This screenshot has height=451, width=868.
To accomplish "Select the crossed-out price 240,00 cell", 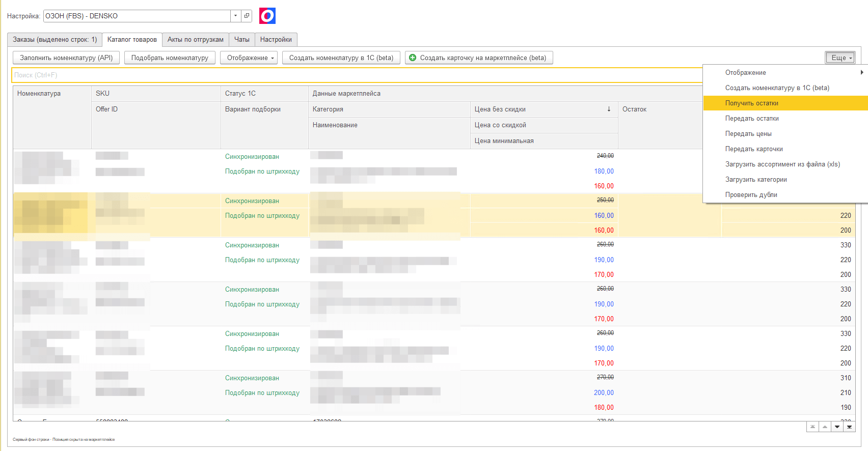I will click(x=605, y=156).
